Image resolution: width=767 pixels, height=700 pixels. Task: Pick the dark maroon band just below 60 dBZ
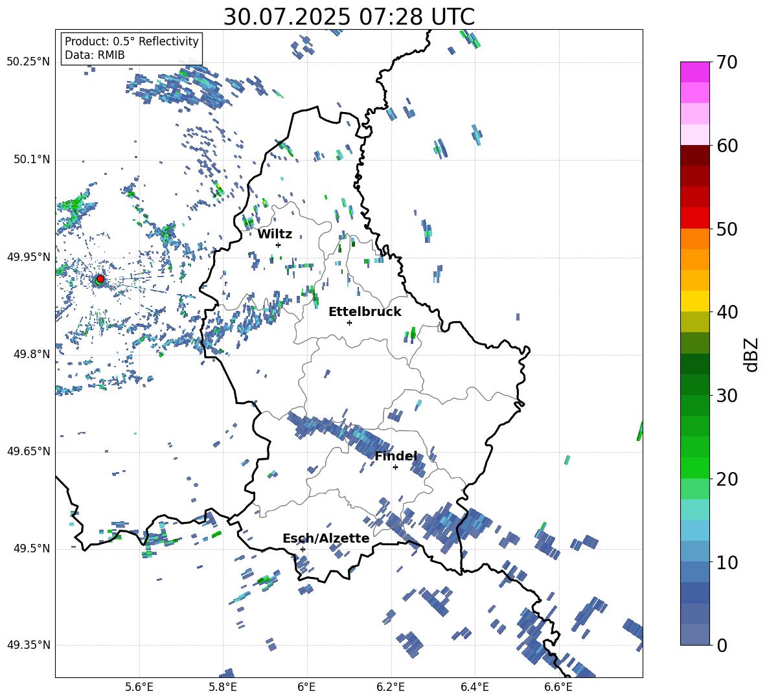coord(694,155)
